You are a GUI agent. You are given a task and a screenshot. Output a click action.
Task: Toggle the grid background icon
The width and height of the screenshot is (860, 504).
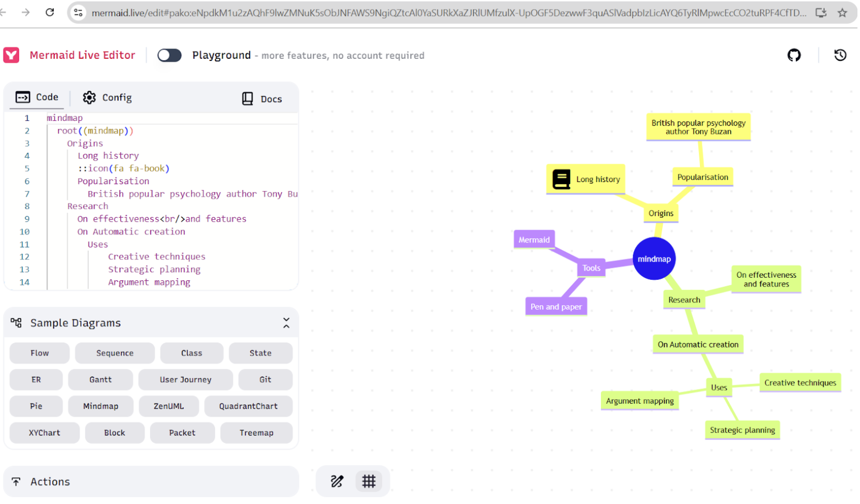pyautogui.click(x=369, y=481)
